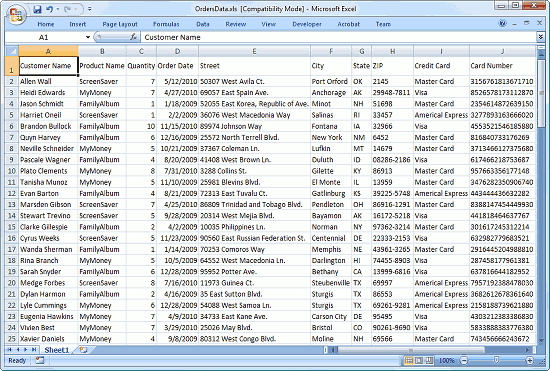The width and height of the screenshot is (550, 371).
Task: Open the Undo history dropdown arrow
Action: point(58,9)
